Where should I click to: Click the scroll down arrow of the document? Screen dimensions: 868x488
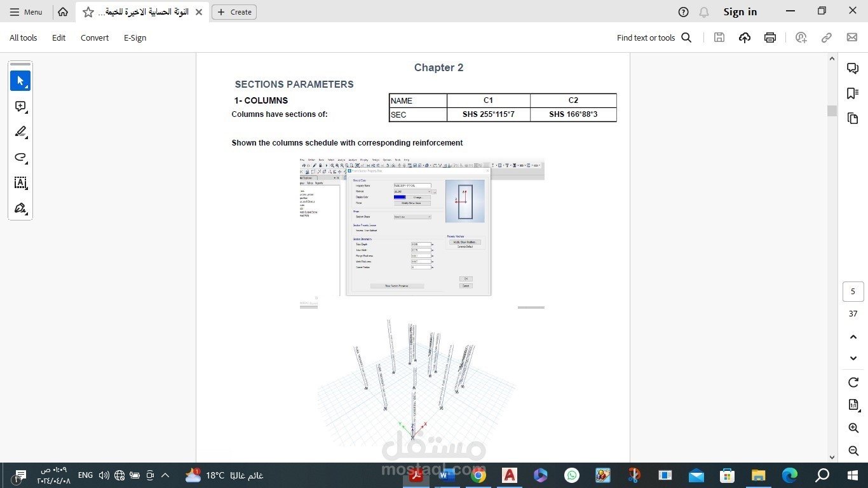point(832,457)
